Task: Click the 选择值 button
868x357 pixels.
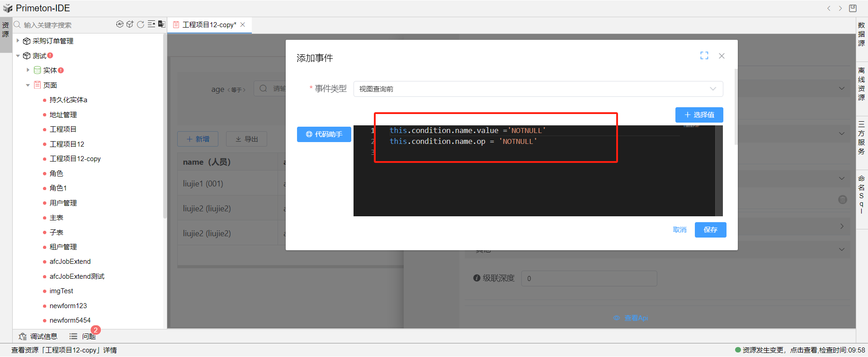Action: pyautogui.click(x=699, y=115)
